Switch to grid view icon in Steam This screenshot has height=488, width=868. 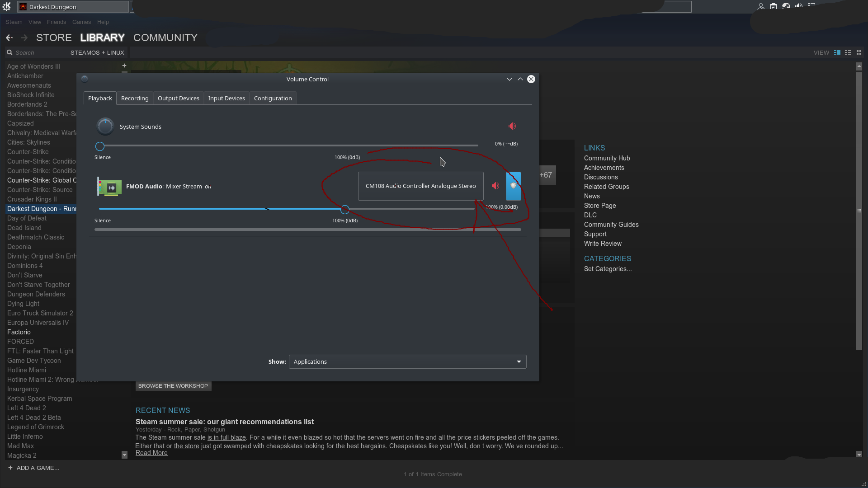(859, 52)
